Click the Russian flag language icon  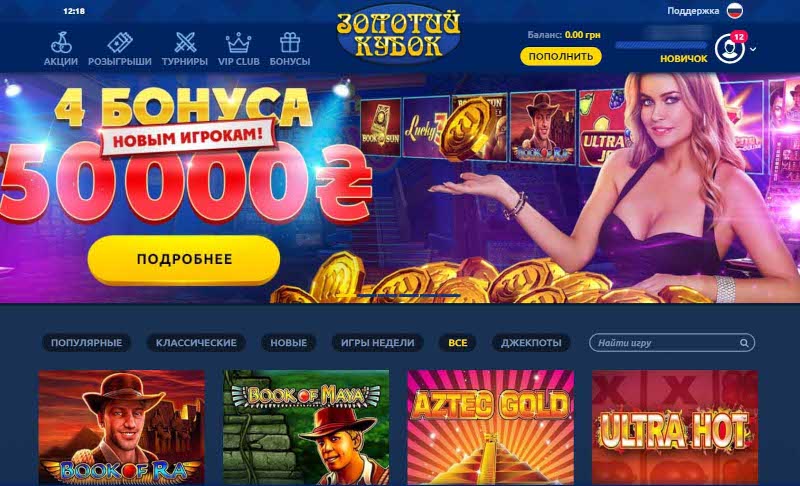click(735, 10)
